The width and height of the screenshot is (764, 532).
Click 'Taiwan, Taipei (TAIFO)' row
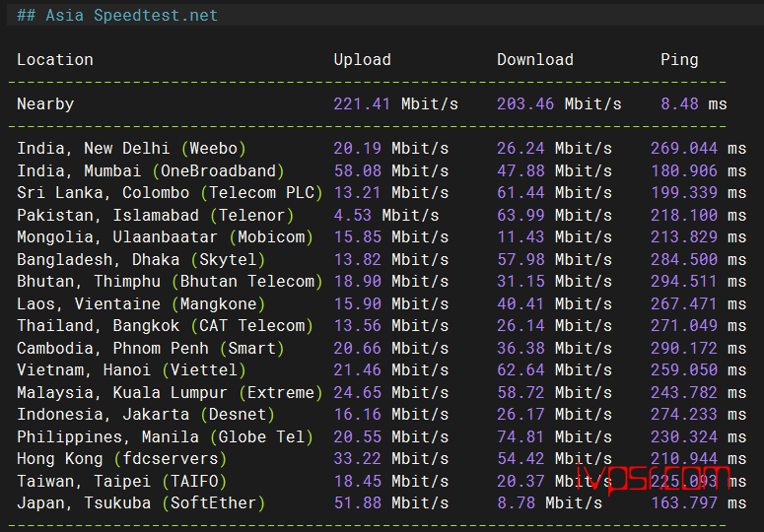122,481
